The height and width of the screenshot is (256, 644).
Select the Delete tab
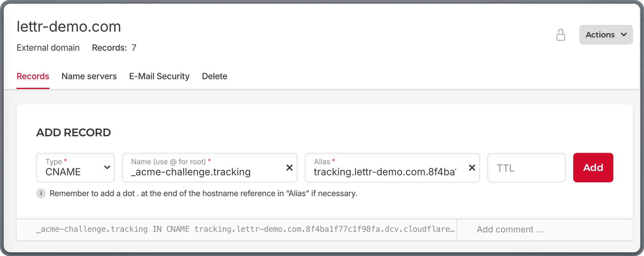tap(214, 76)
